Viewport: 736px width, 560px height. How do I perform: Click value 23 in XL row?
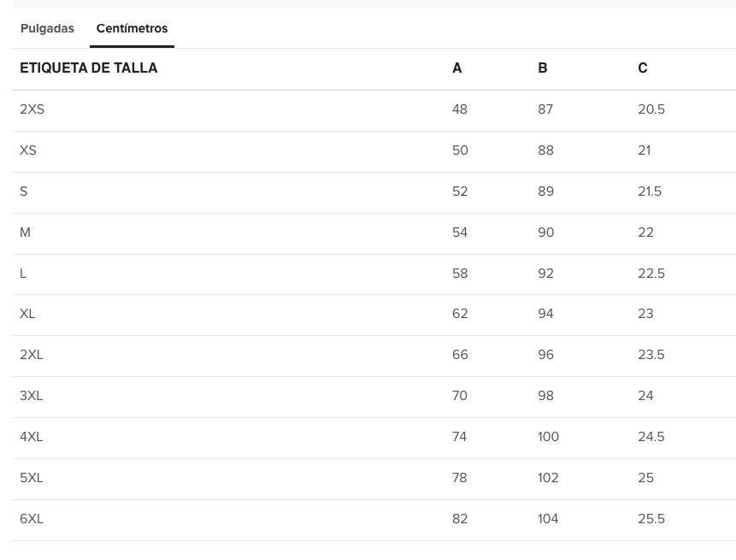645,314
